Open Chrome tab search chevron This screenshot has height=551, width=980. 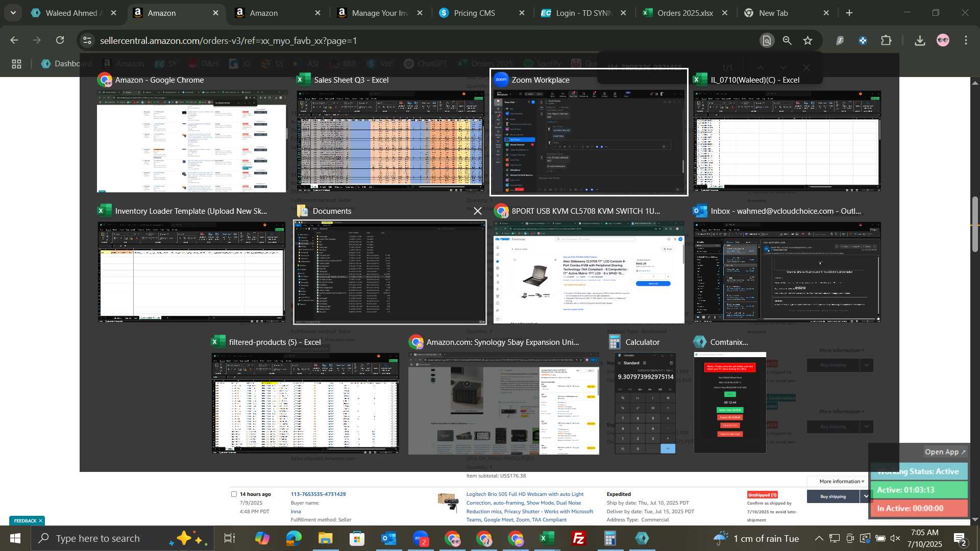(13, 13)
